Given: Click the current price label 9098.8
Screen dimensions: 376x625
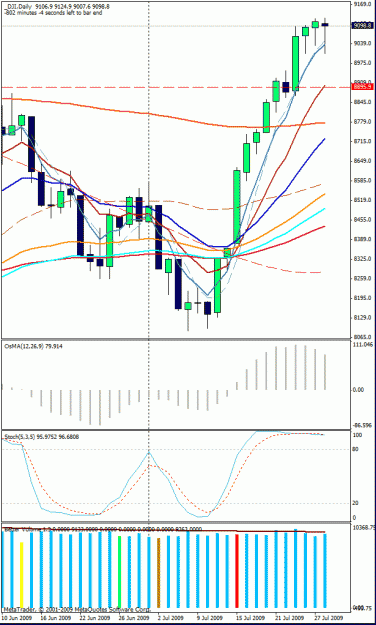Looking at the screenshot, I should click(x=362, y=26).
